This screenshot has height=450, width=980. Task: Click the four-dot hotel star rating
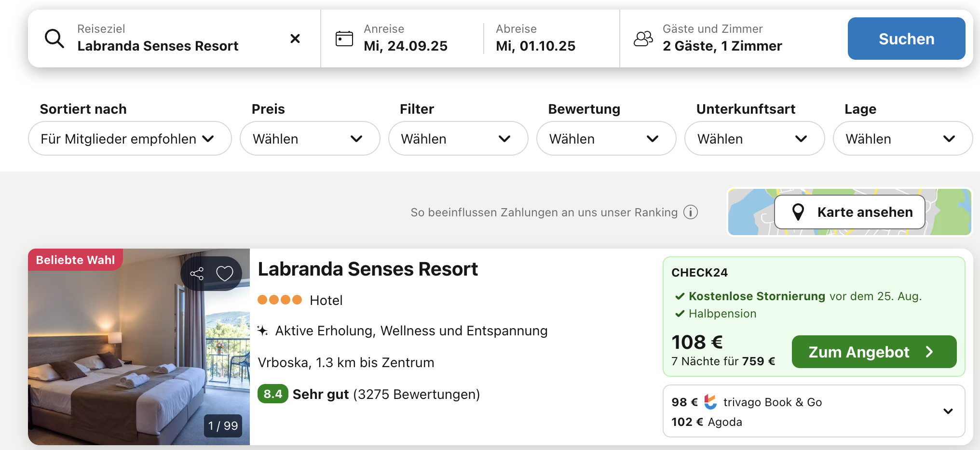point(280,300)
